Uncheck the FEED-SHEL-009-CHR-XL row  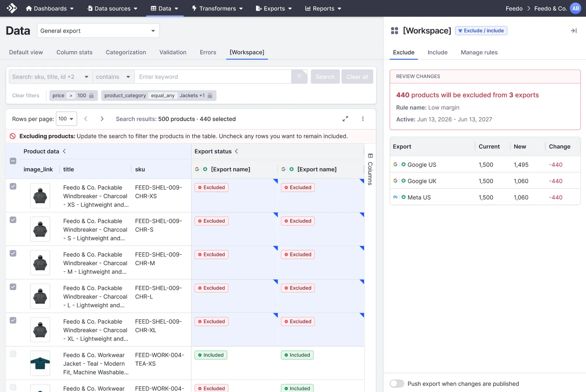13,320
